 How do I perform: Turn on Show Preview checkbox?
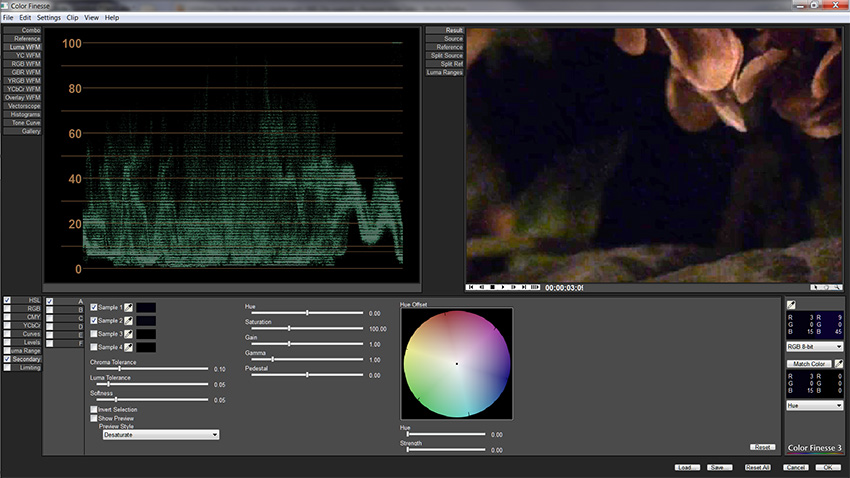[94, 417]
